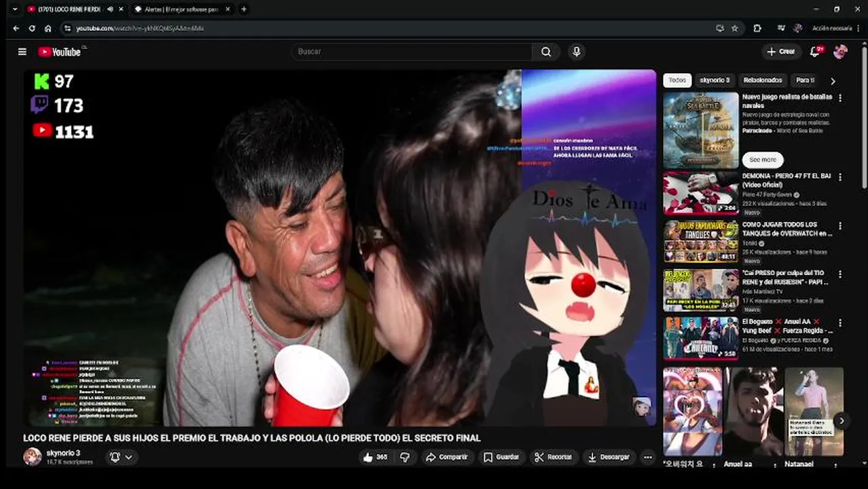The image size is (868, 489).
Task: Click the video player area
Action: tap(340, 248)
